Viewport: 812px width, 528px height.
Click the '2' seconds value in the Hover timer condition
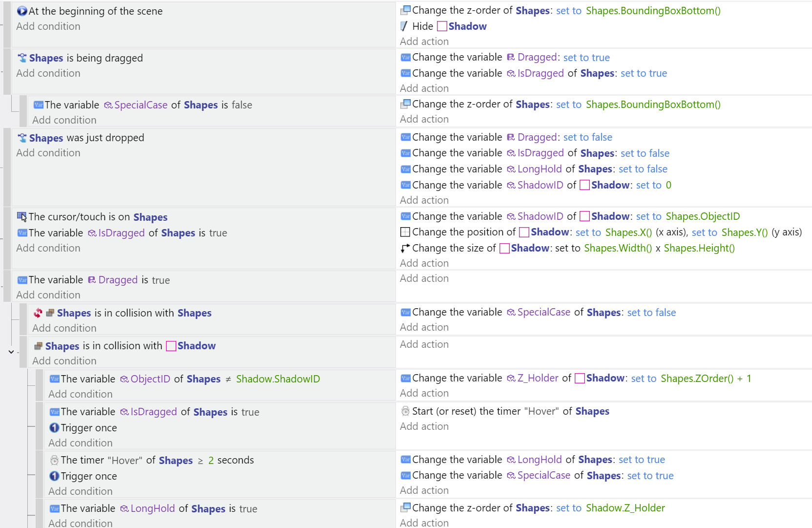pyautogui.click(x=211, y=461)
